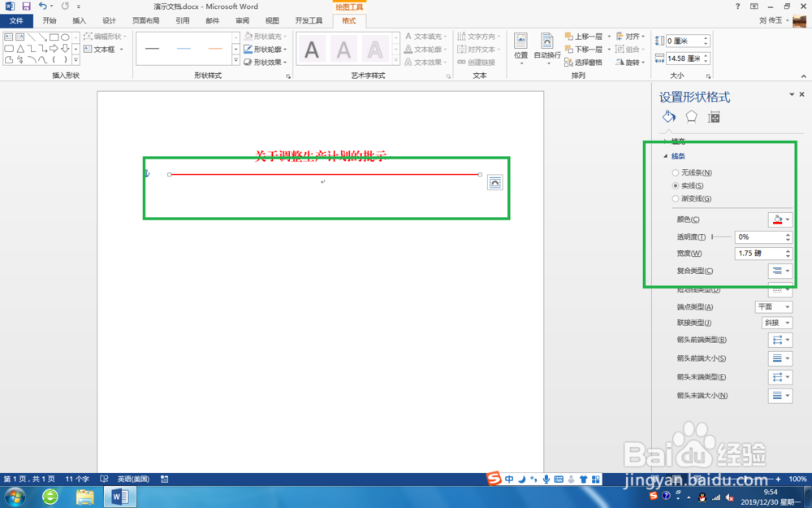This screenshot has width=812, height=508.
Task: Choose the 渐变线 (Gradient Line) radio button
Action: (676, 198)
